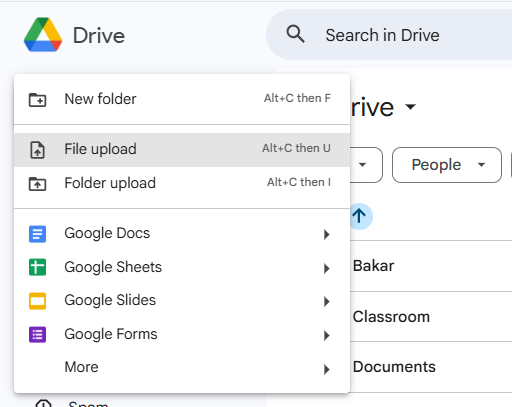Expand the Google Sheets submenu arrow
Image resolution: width=512 pixels, height=407 pixels.
click(x=327, y=268)
